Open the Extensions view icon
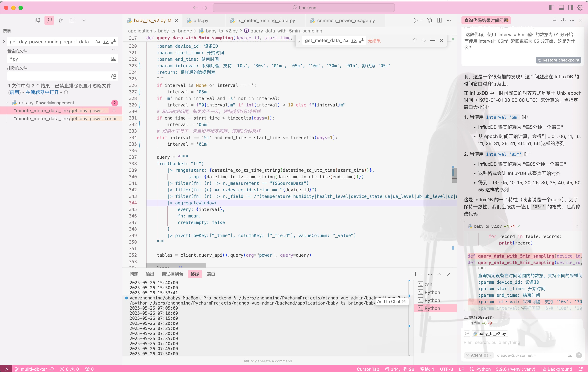 tap(72, 20)
